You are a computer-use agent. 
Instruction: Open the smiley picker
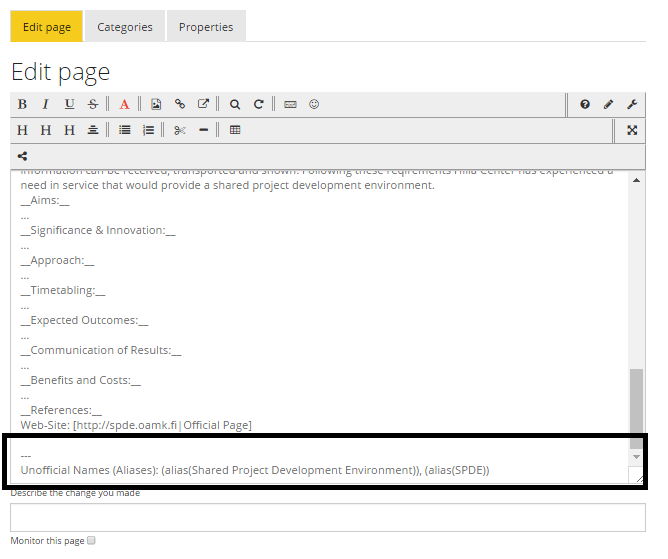pos(314,104)
